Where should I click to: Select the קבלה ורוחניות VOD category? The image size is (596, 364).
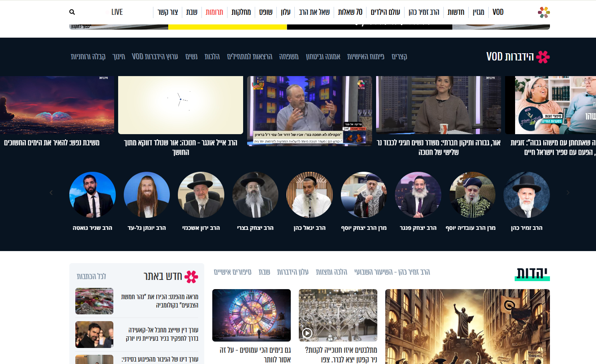(88, 56)
